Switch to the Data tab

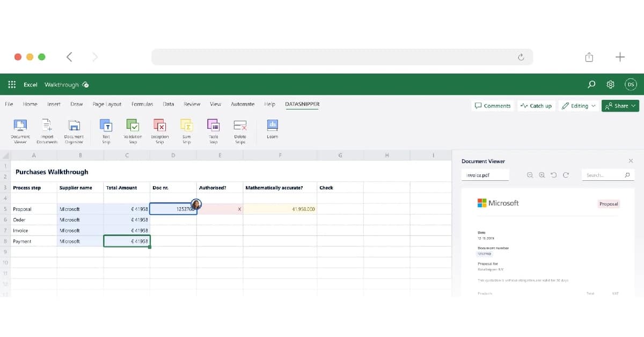(169, 104)
